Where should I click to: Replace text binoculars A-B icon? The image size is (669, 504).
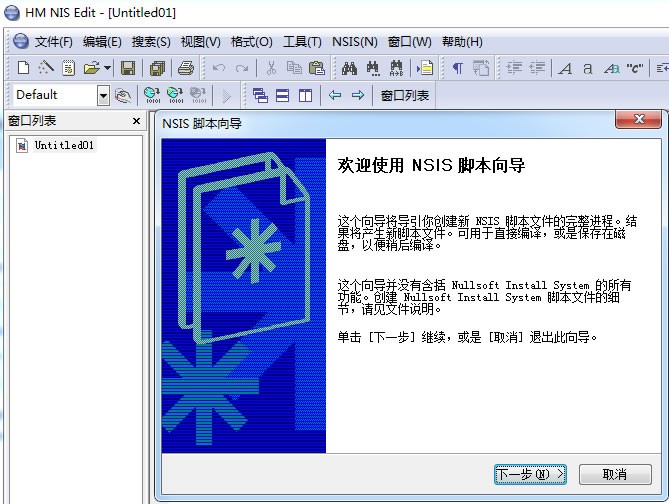[x=396, y=68]
